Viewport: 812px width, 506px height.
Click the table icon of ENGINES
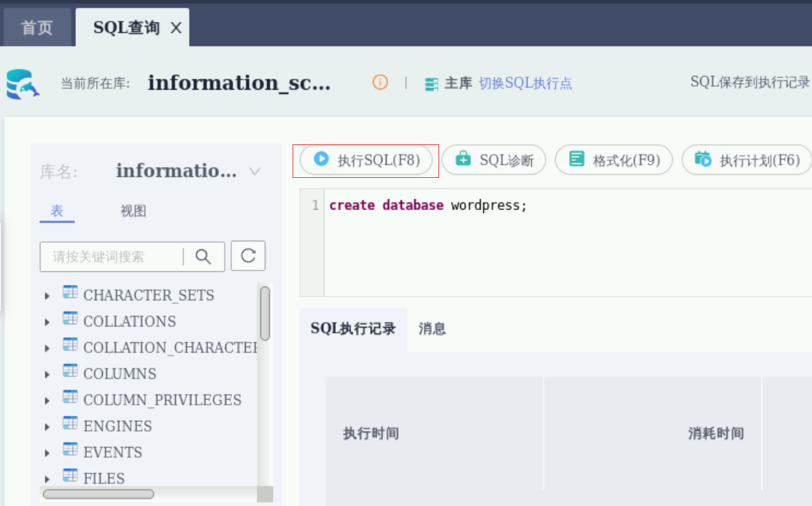tap(70, 423)
